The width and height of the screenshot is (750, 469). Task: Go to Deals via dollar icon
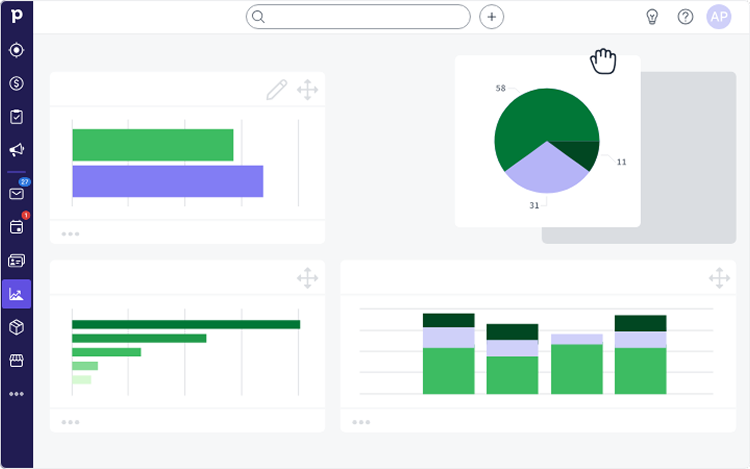(16, 83)
